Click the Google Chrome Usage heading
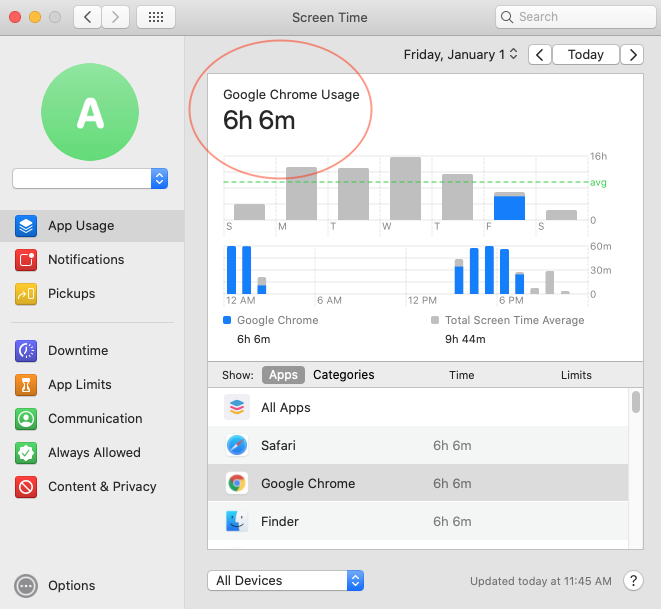 tap(291, 95)
